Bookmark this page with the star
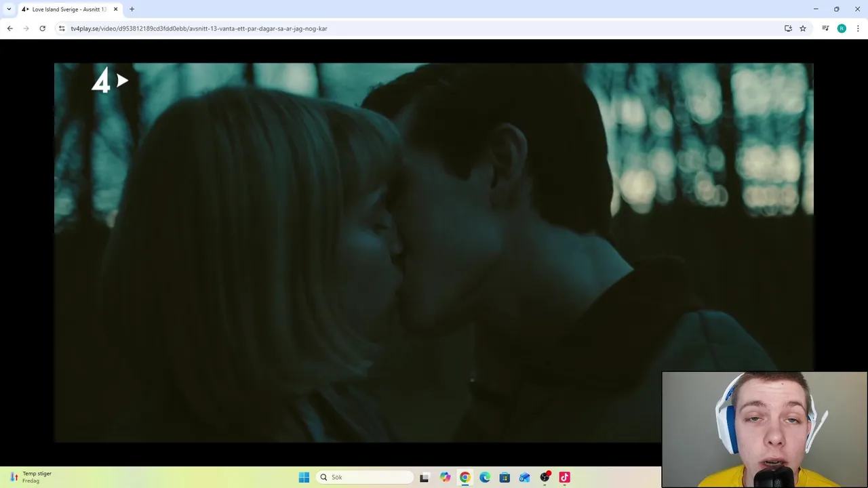Viewport: 868px width, 488px height. (803, 28)
